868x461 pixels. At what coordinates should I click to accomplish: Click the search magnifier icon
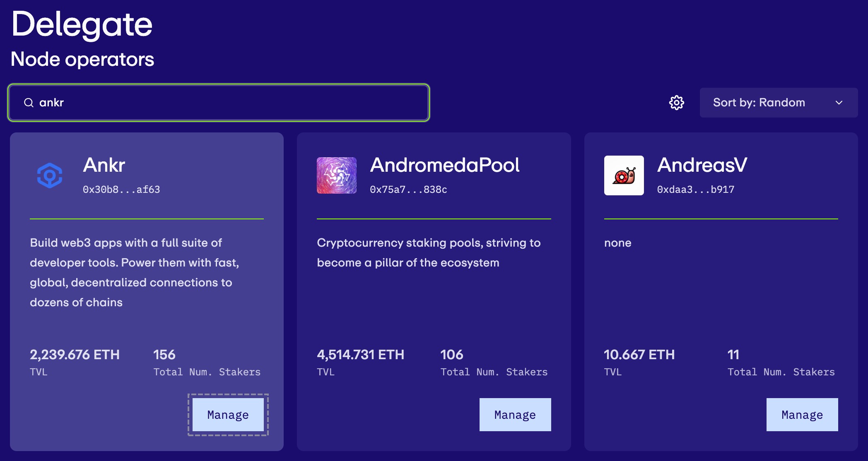(29, 103)
